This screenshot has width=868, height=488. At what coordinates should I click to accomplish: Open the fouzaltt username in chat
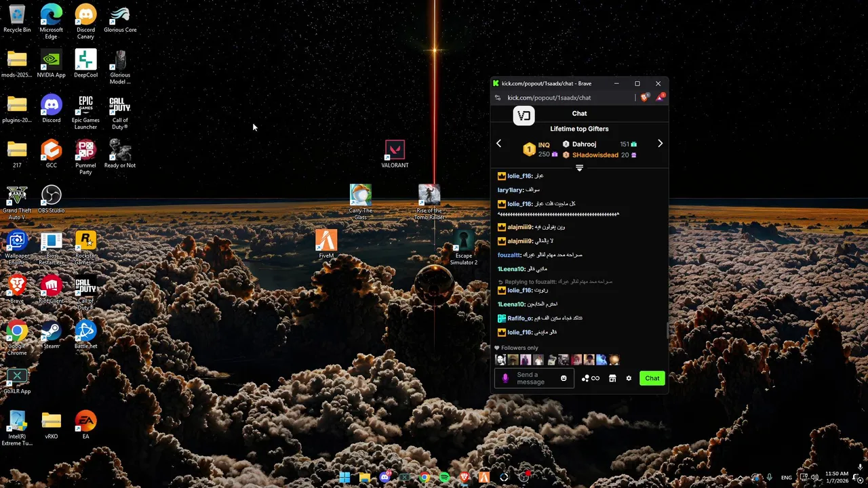point(509,255)
